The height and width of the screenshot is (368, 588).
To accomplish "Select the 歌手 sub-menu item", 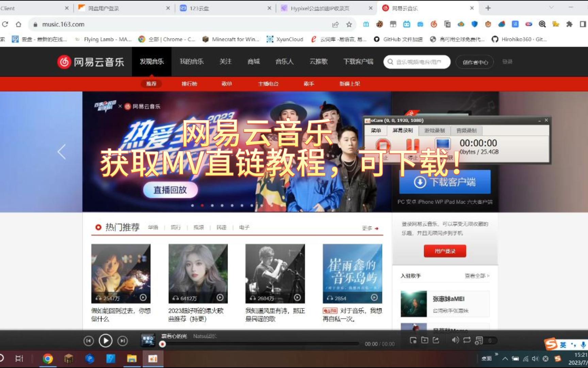I will (309, 84).
